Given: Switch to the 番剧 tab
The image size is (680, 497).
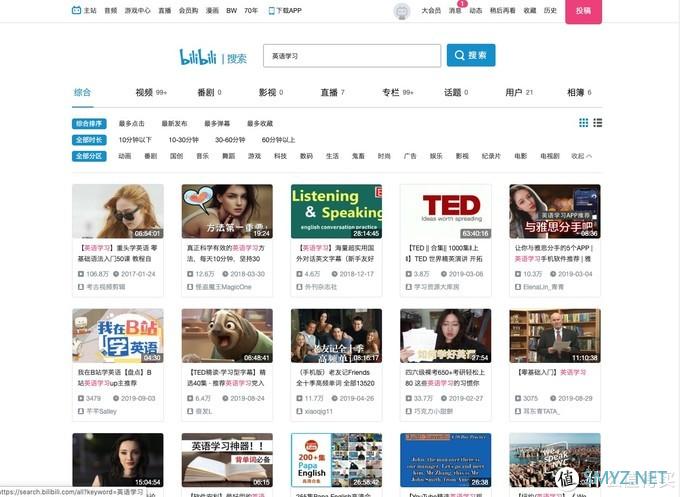Looking at the screenshot, I should pyautogui.click(x=209, y=92).
